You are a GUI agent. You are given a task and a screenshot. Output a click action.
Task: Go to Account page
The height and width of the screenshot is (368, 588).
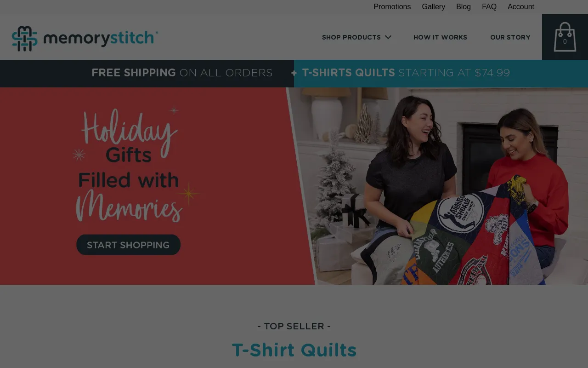[x=521, y=6]
